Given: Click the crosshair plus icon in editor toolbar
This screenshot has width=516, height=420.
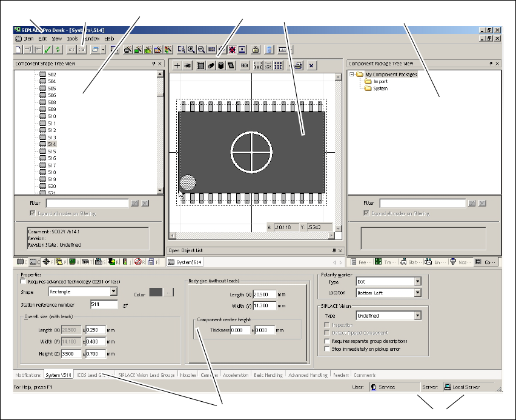Looking at the screenshot, I should click(177, 65).
